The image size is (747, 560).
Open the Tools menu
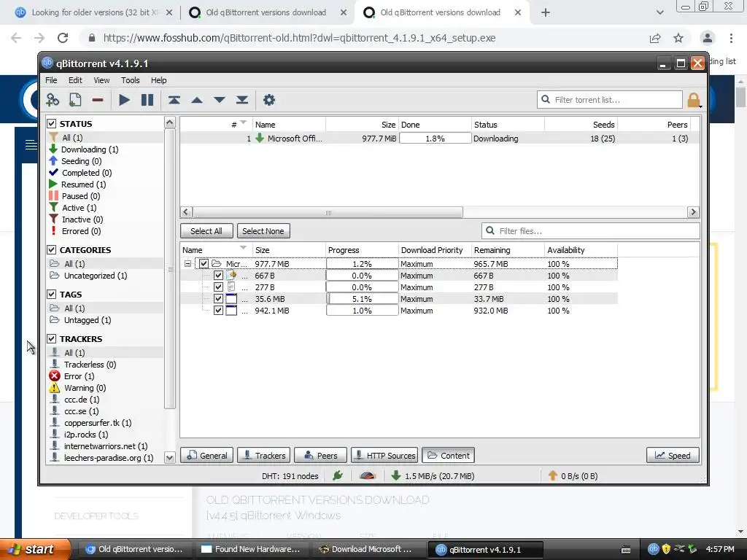tap(130, 80)
